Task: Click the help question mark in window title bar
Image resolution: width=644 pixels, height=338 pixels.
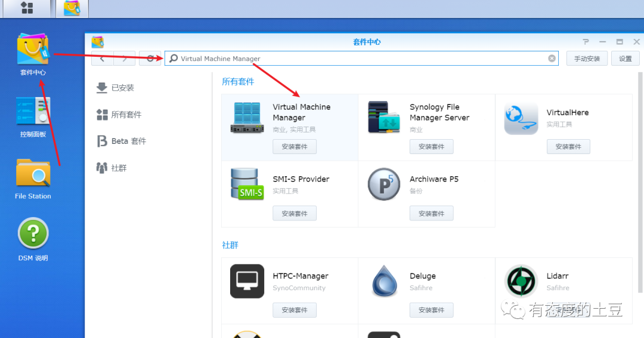Action: (586, 42)
